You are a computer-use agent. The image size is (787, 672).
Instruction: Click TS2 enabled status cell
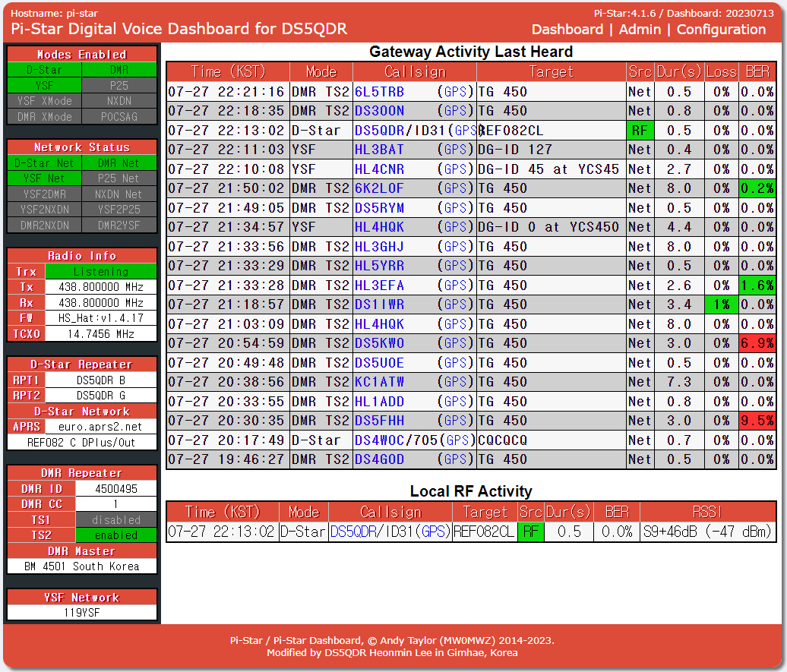tap(116, 535)
